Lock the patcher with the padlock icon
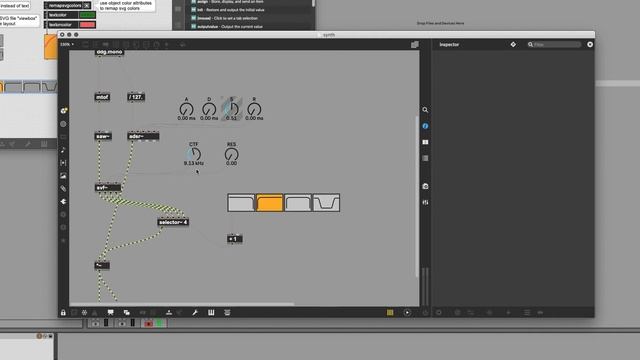The height and width of the screenshot is (360, 640). pos(63,313)
